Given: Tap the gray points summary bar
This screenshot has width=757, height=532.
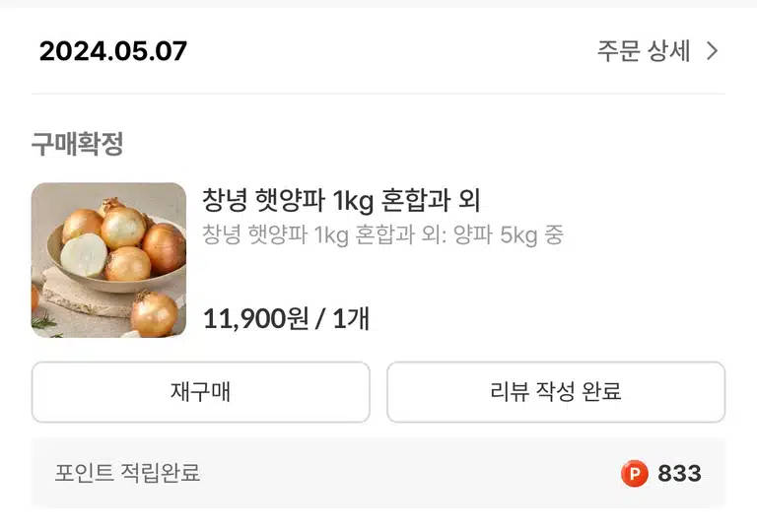Looking at the screenshot, I should click(x=378, y=473).
